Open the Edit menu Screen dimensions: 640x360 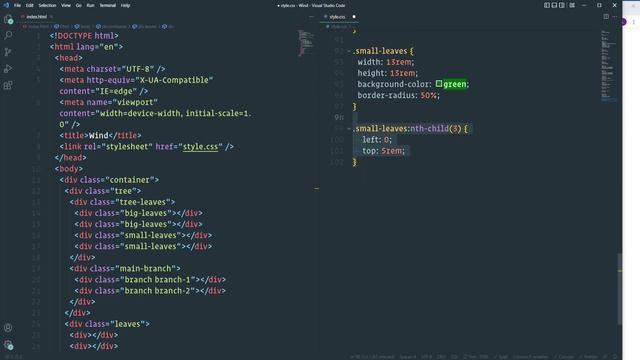point(29,5)
